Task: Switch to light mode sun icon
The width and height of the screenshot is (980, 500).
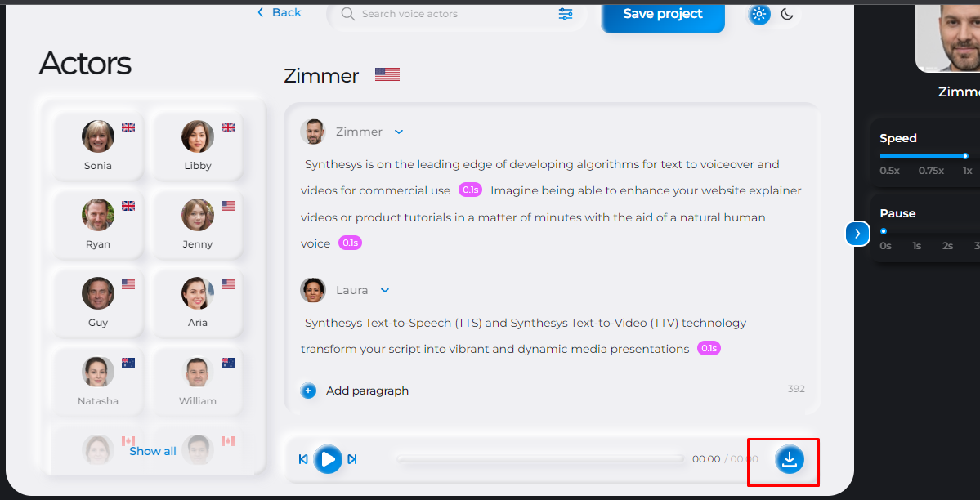Action: pos(759,15)
